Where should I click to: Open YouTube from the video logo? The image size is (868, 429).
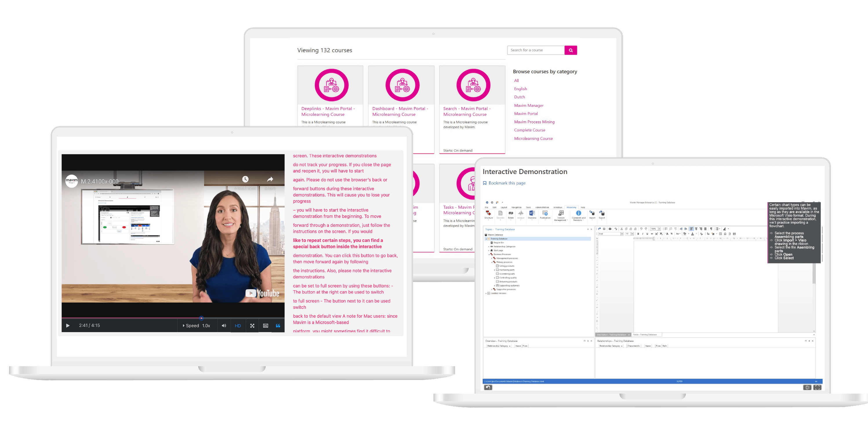(262, 293)
